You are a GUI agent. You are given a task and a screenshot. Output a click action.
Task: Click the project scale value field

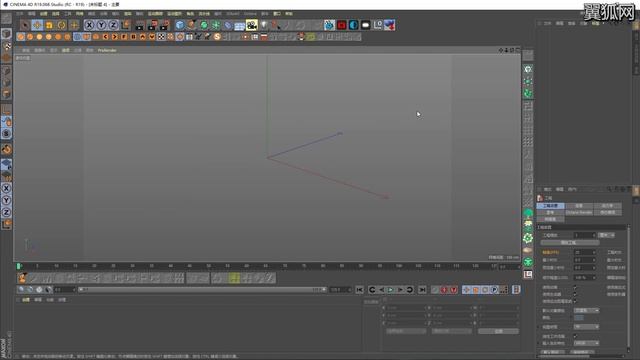pos(585,235)
